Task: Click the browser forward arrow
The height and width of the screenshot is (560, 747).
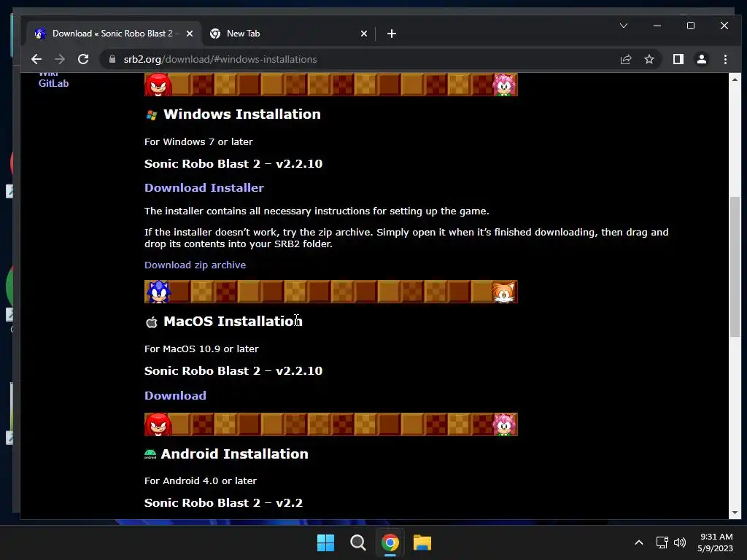Action: point(60,60)
